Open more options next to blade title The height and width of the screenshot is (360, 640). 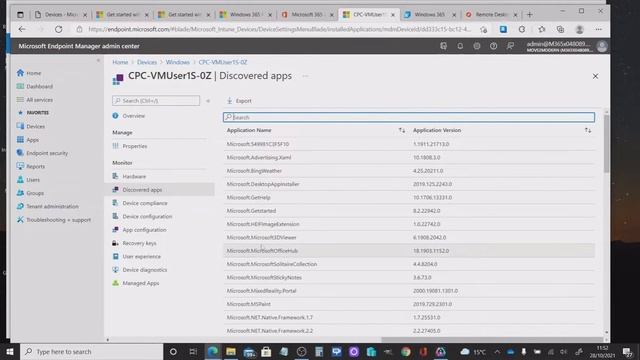click(x=305, y=76)
